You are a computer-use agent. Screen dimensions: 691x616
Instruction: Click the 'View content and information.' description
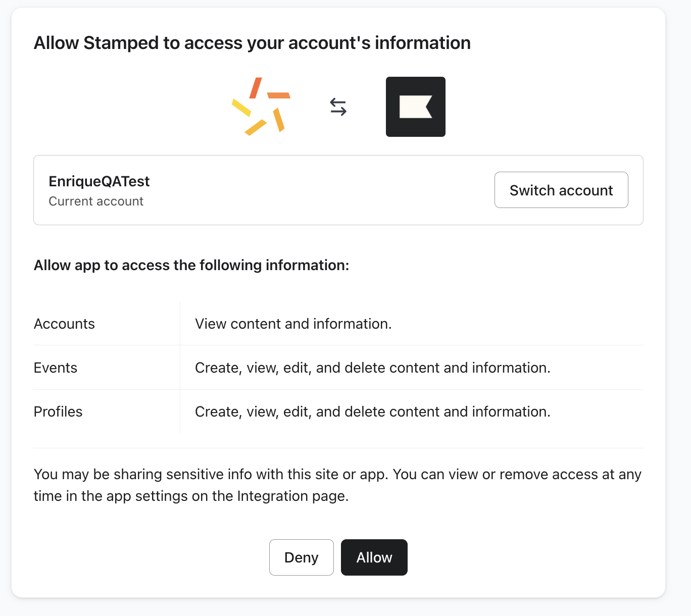(x=293, y=324)
